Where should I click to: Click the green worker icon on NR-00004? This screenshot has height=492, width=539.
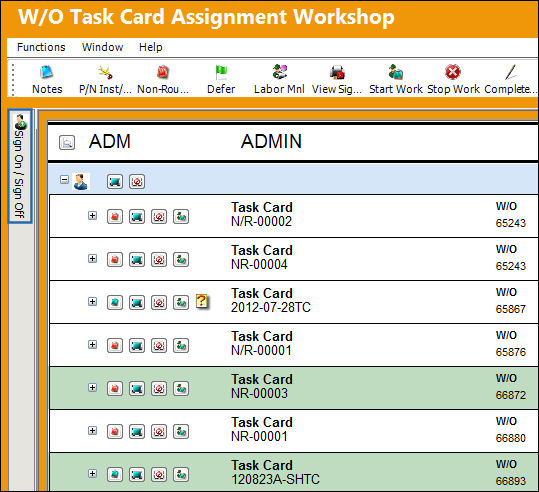pyautogui.click(x=181, y=260)
